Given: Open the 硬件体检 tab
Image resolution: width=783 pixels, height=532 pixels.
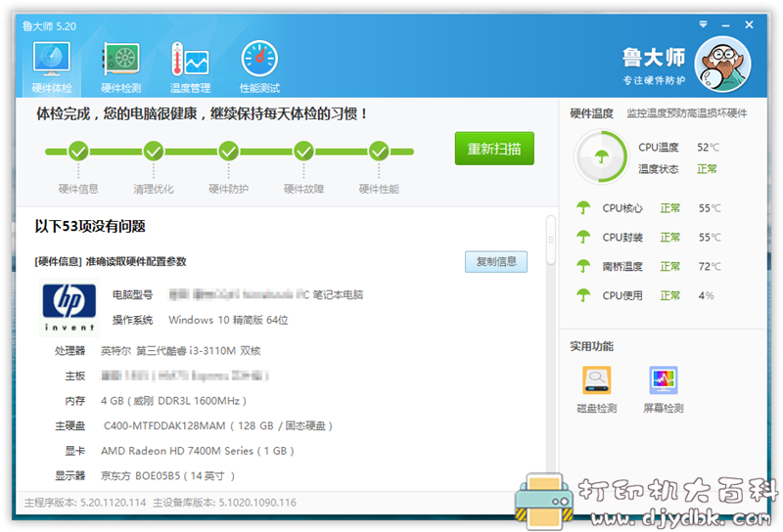Looking at the screenshot, I should [x=52, y=68].
